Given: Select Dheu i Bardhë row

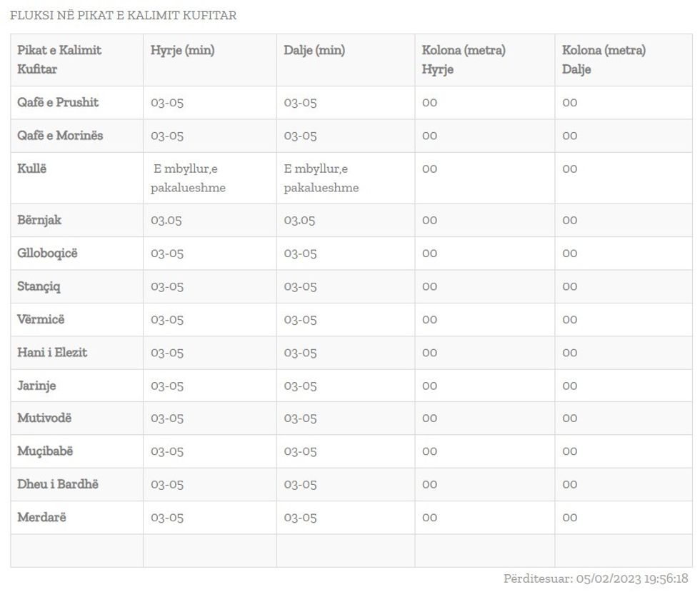Looking at the screenshot, I should [x=58, y=484].
